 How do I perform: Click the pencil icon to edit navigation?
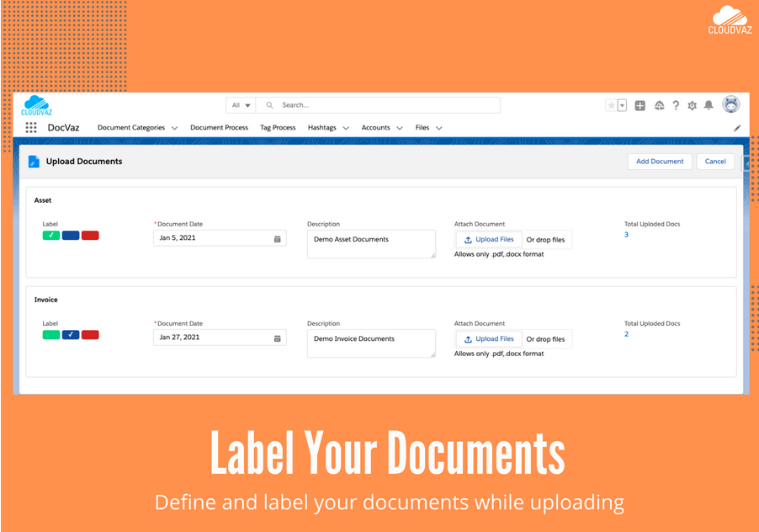point(737,128)
